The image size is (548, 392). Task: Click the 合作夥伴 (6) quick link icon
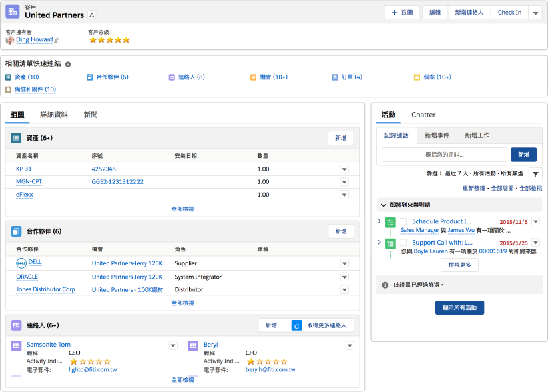(x=90, y=77)
